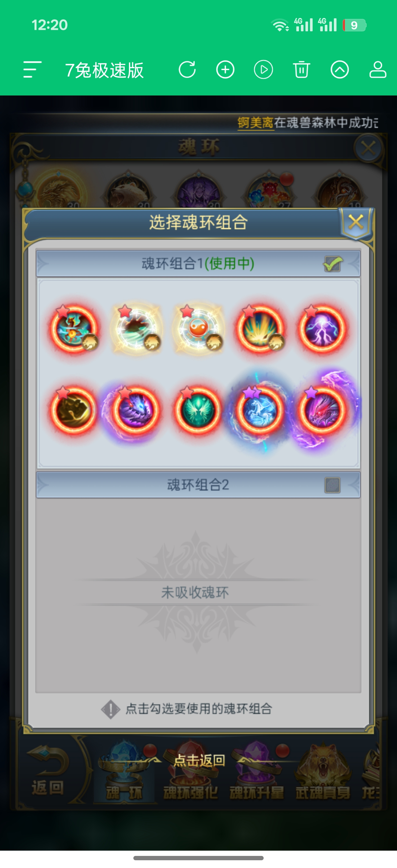Image resolution: width=397 pixels, height=868 pixels.
Task: Expand the 魂环组合2 header bar
Action: [198, 485]
